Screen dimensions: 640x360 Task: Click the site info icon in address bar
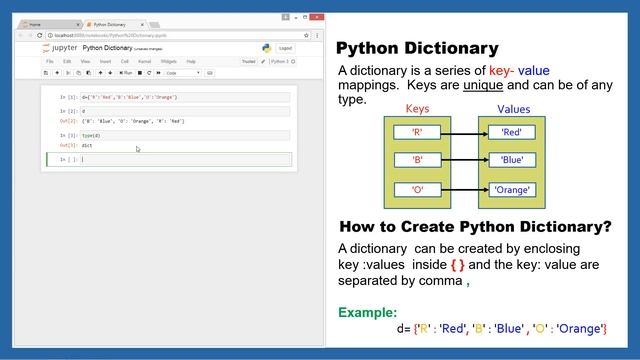click(x=50, y=36)
